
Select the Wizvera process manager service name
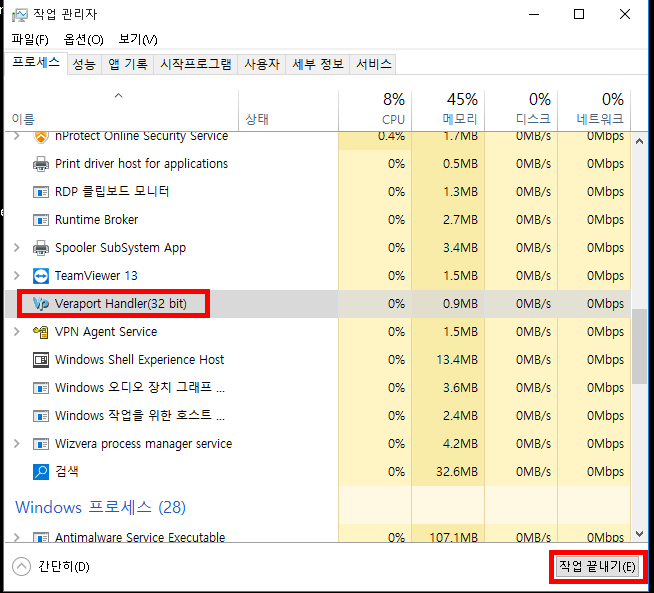point(143,444)
